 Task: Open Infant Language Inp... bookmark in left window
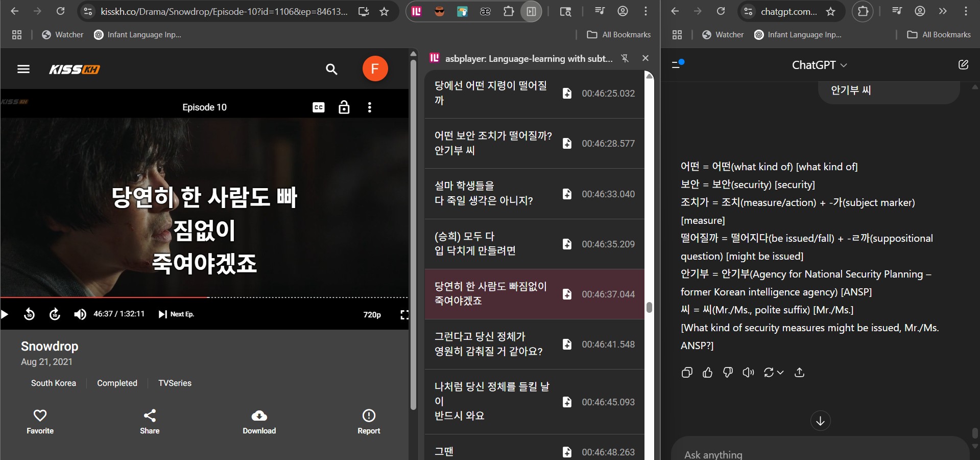click(137, 35)
